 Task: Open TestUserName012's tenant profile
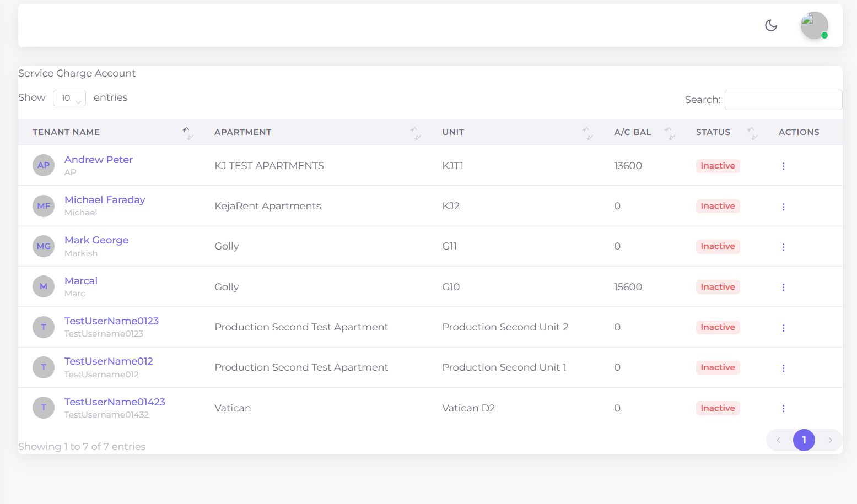point(109,361)
